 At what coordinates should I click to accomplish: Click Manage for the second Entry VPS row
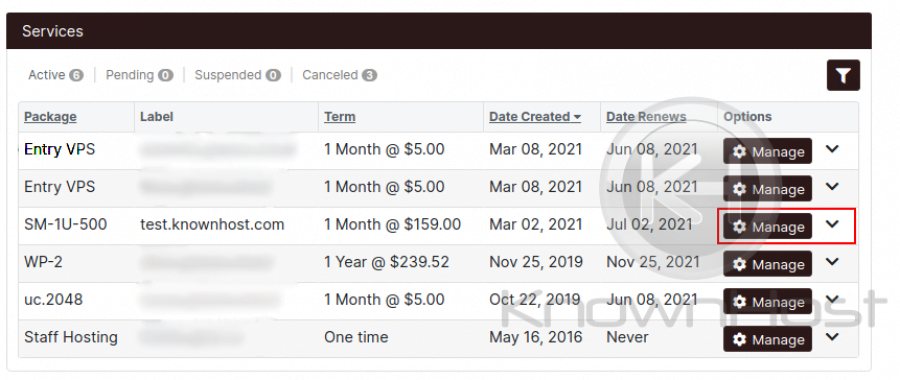coord(767,189)
